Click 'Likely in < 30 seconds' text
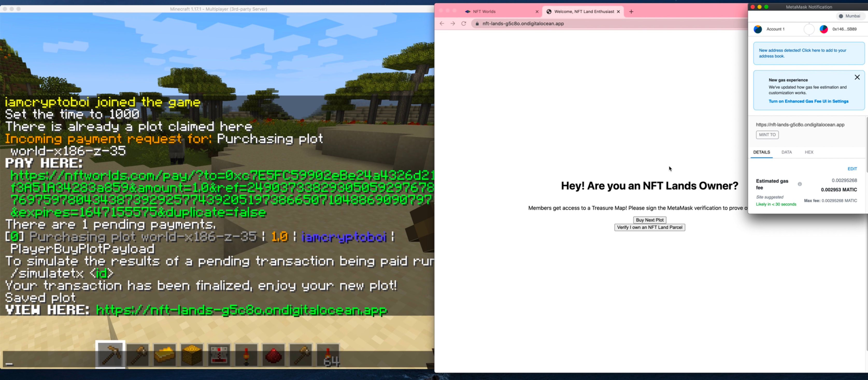The height and width of the screenshot is (380, 868). coord(776,204)
